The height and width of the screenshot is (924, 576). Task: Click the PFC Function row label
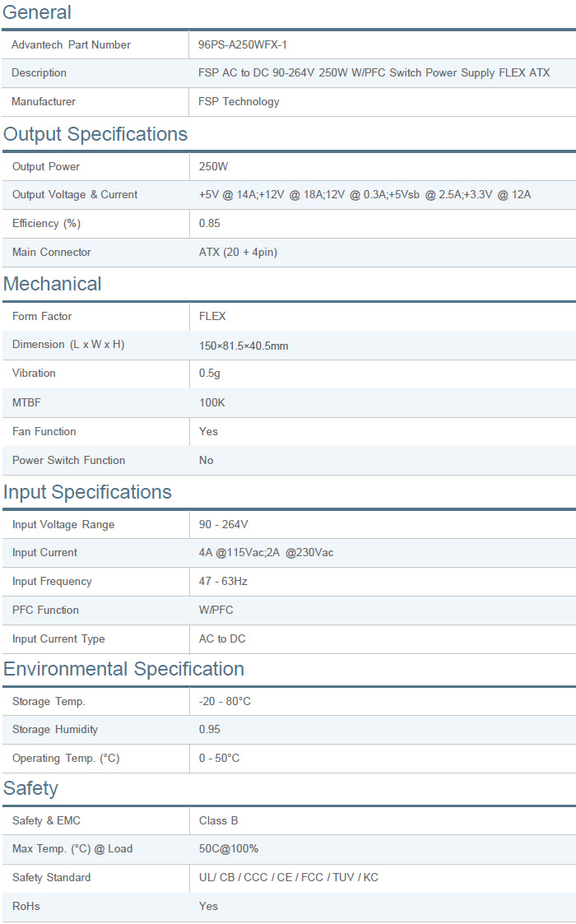(x=45, y=611)
